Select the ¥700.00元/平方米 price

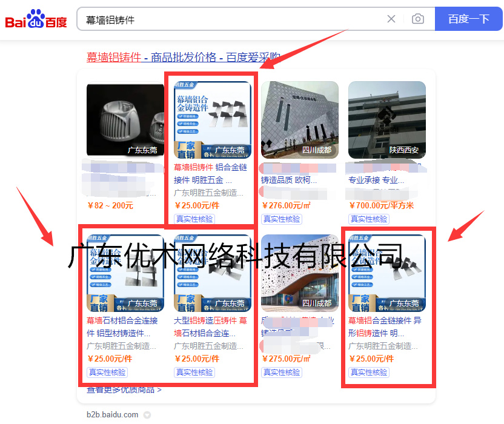[382, 205]
